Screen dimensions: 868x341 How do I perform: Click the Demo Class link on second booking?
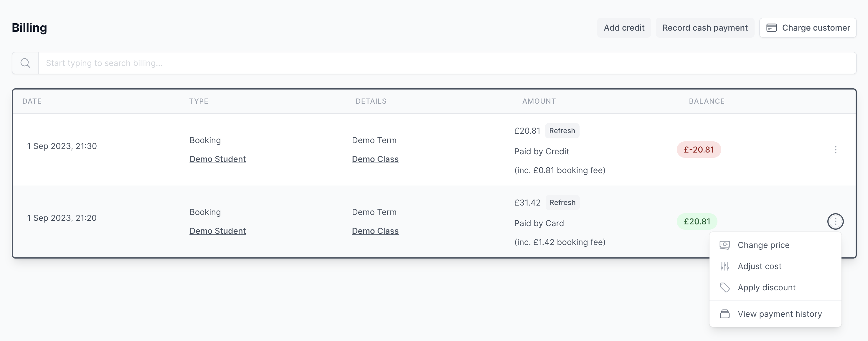click(375, 230)
